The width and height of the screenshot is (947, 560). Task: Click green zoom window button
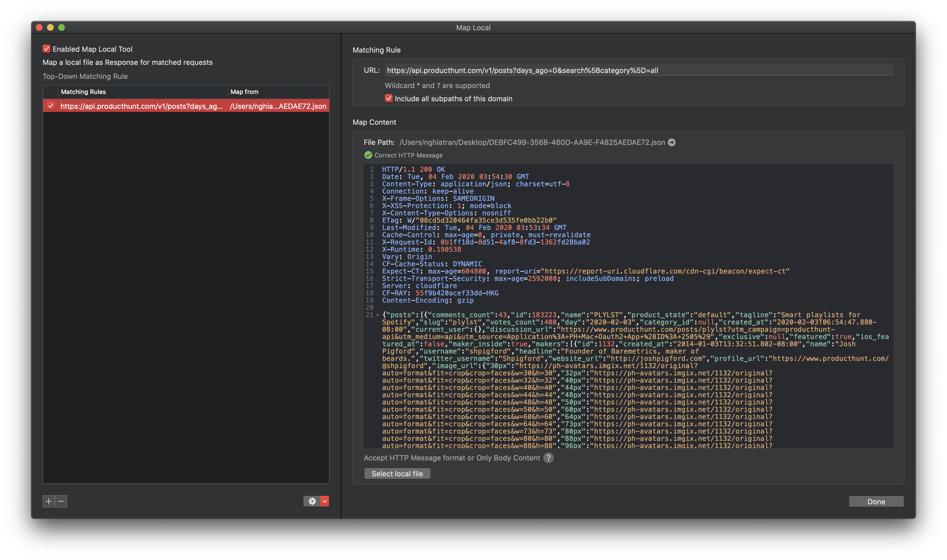pyautogui.click(x=62, y=27)
